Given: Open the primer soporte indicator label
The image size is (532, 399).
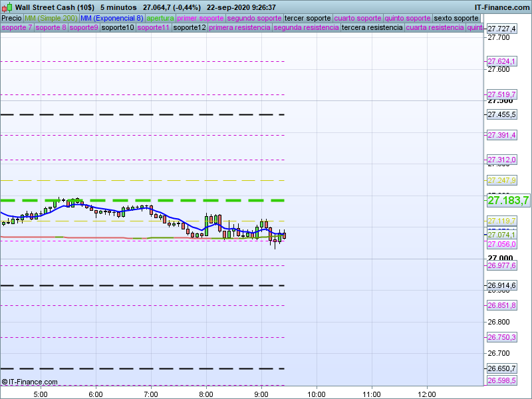Looking at the screenshot, I should click(x=200, y=18).
